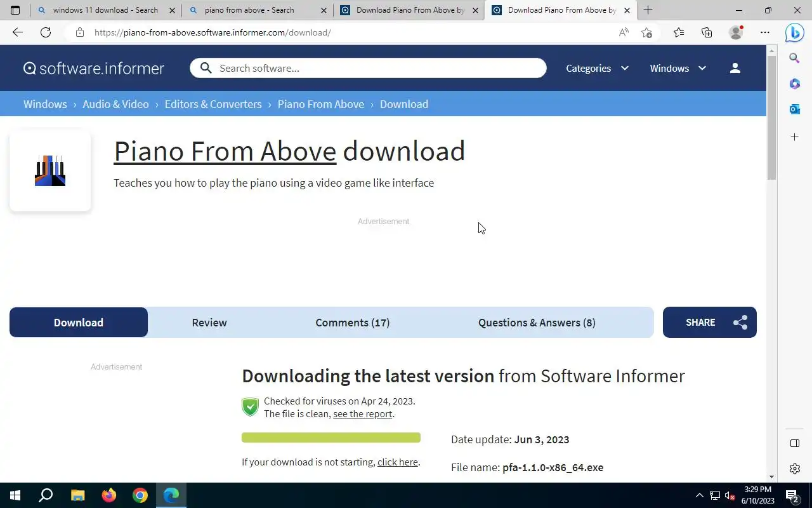
Task: Click the green download progress bar
Action: tap(331, 438)
